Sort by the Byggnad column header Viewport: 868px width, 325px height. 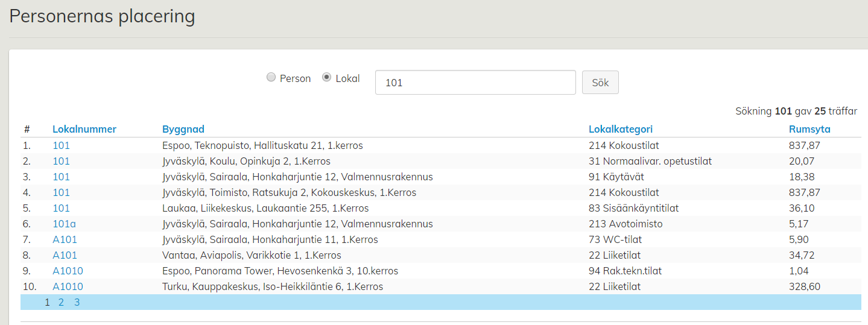(x=183, y=129)
